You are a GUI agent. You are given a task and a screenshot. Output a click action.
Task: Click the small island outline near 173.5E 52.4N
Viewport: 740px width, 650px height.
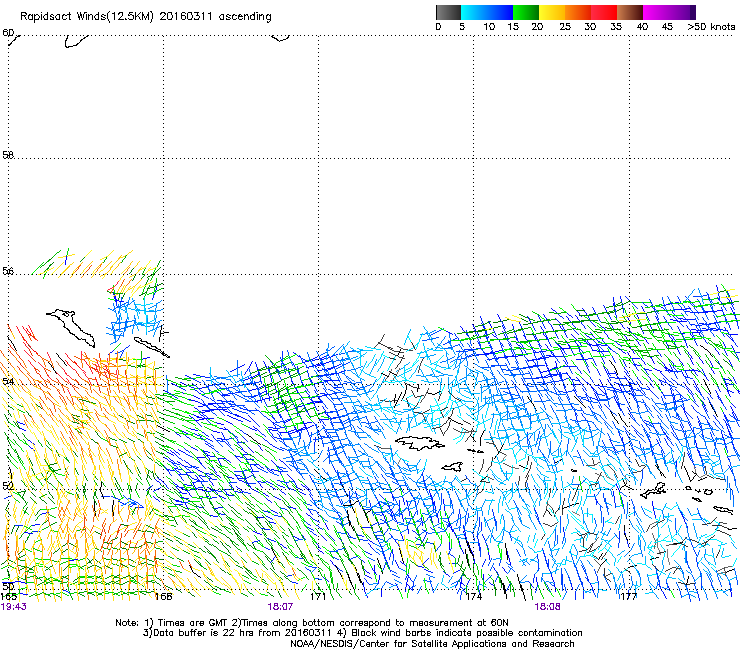452,467
